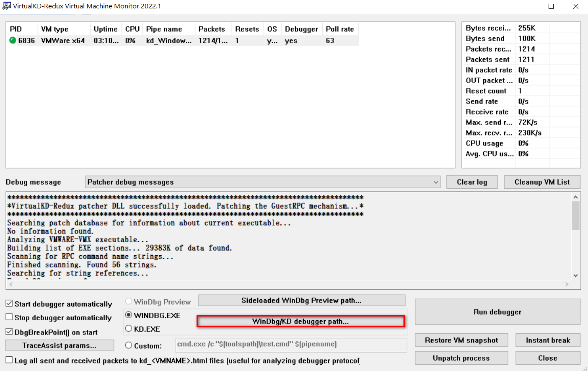This screenshot has height=371, width=588.
Task: Click the Run debugger button
Action: pos(497,312)
